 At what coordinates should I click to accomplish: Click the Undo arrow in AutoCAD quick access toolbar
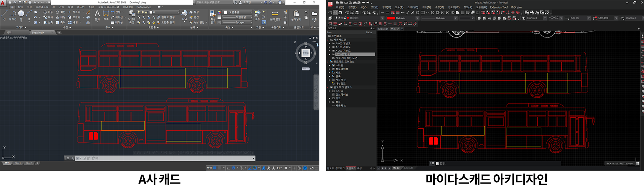pos(35,2)
